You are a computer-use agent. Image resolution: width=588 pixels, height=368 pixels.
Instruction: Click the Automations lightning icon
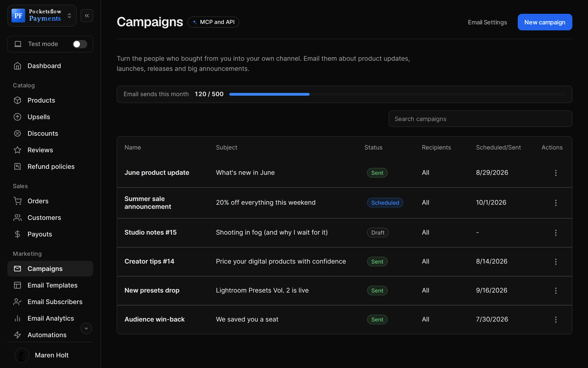(18, 335)
